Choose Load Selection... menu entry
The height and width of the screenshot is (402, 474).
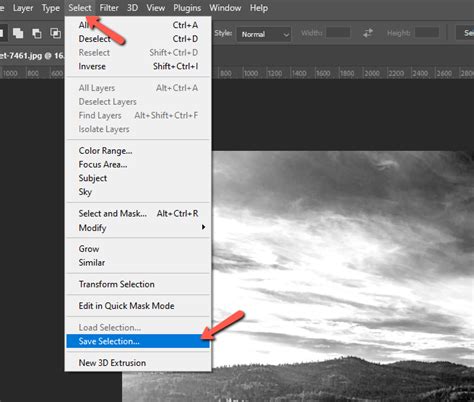(x=138, y=327)
